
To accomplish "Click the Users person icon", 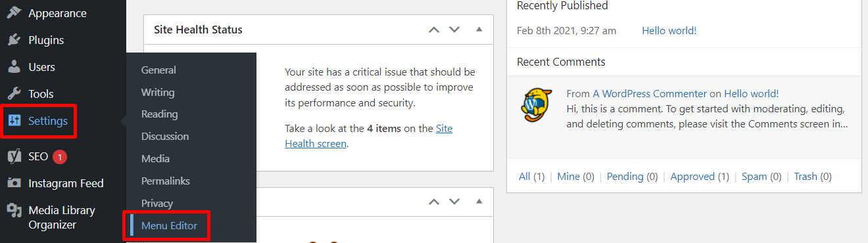I will [x=14, y=67].
